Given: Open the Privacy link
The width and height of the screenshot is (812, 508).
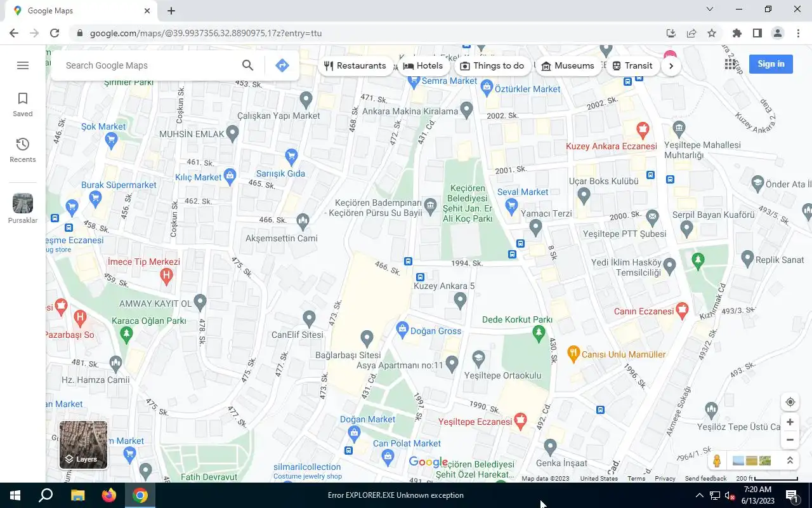Looking at the screenshot, I should click(x=665, y=479).
